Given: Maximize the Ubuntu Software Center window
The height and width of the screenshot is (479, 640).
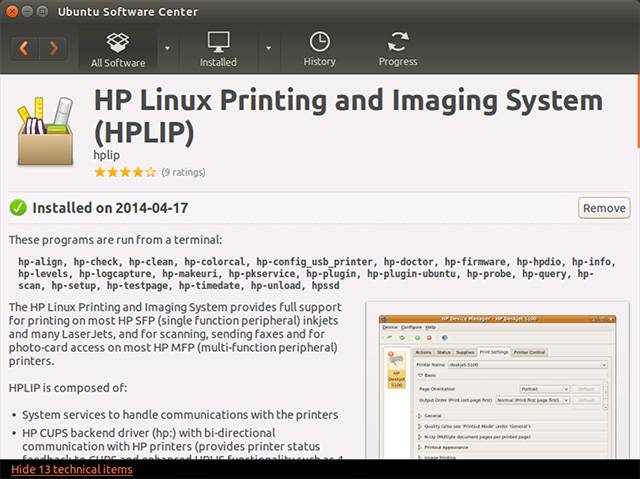Looking at the screenshot, I should pos(42,11).
